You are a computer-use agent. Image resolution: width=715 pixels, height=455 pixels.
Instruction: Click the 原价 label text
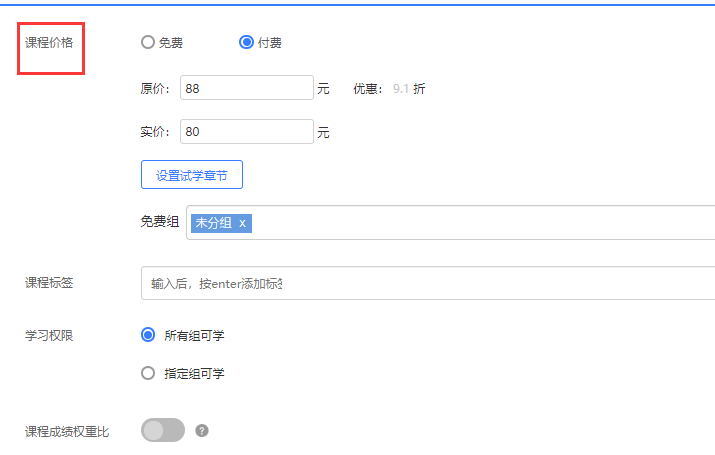[x=153, y=89]
